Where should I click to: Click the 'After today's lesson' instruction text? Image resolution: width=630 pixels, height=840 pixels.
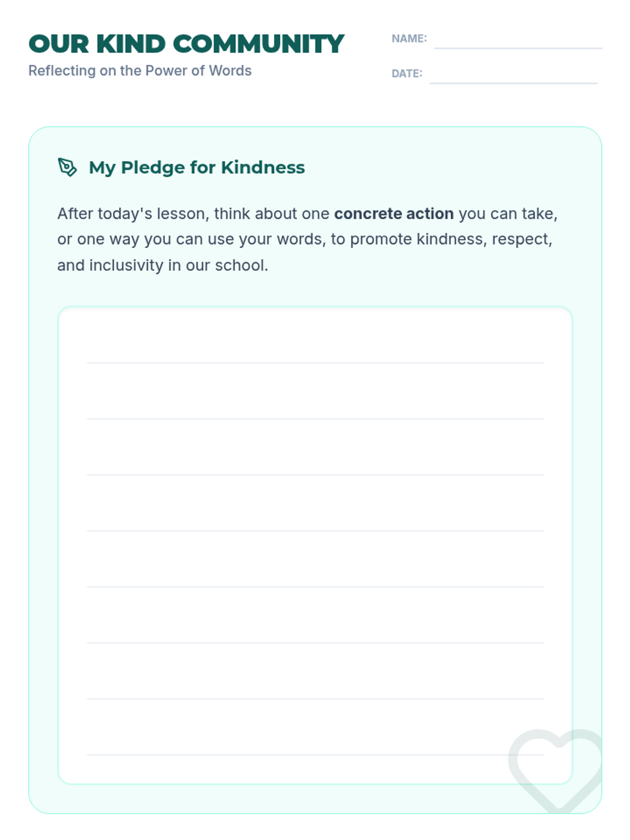click(133, 214)
